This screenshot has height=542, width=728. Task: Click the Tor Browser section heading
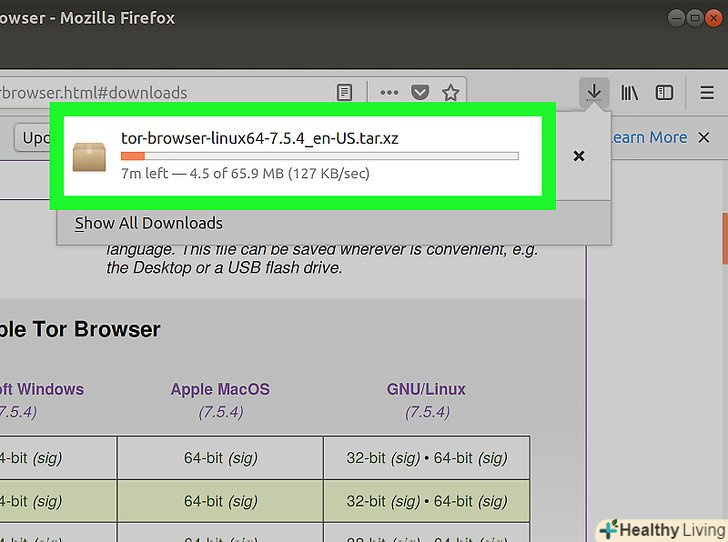tap(80, 329)
